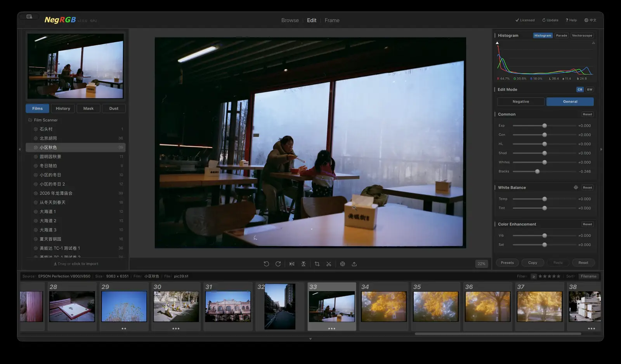Collapse the bottom filmstrip arrow

click(310, 339)
